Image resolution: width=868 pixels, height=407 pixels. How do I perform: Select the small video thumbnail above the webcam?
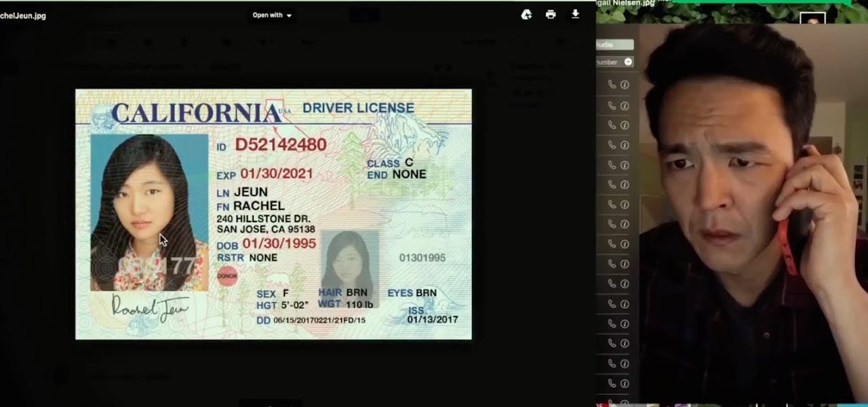pyautogui.click(x=812, y=18)
